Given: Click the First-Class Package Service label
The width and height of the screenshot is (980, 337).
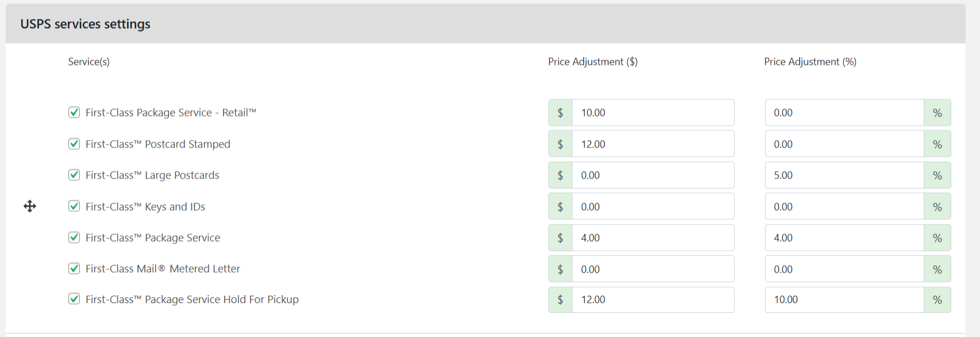Looking at the screenshot, I should tap(153, 238).
